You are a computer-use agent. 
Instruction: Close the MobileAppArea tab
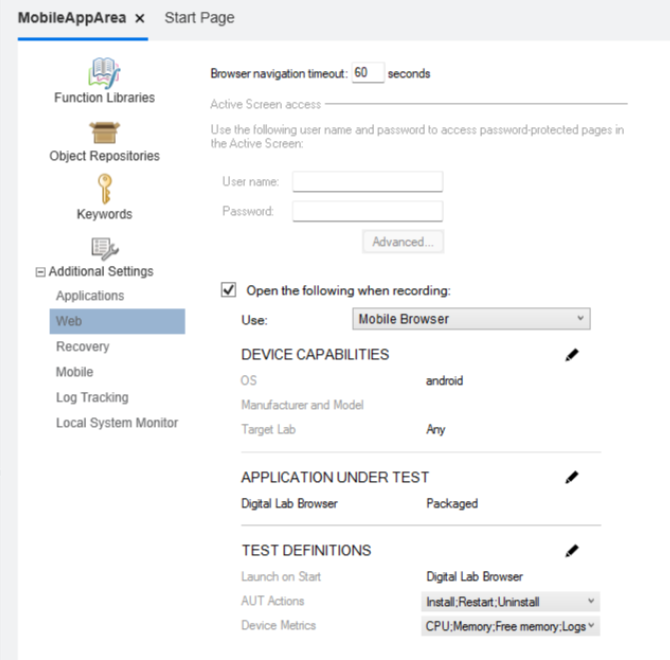pyautogui.click(x=140, y=18)
